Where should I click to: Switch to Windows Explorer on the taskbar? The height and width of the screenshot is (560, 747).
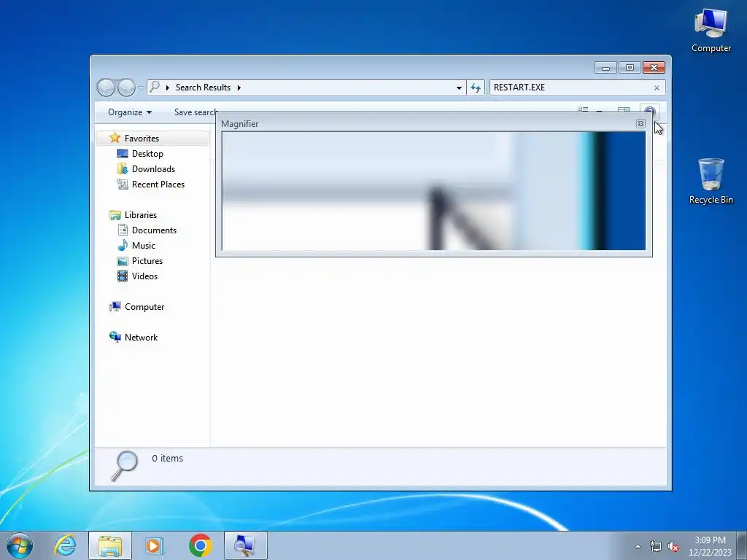[x=110, y=545]
